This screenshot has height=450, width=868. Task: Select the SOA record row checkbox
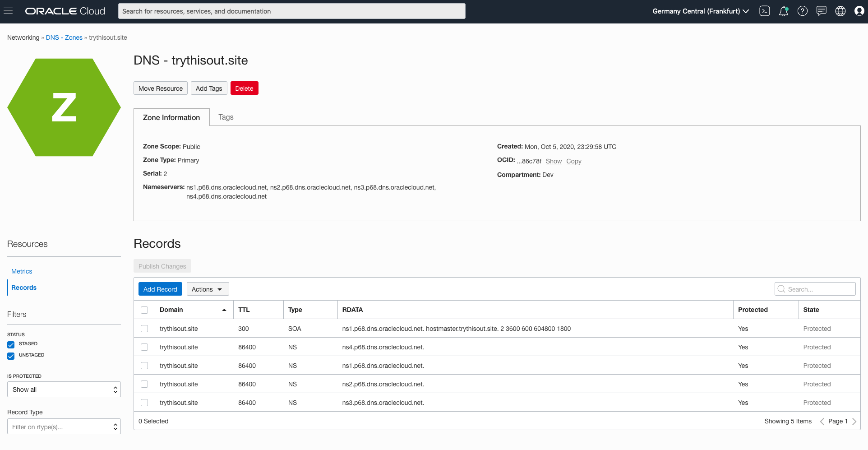point(144,329)
